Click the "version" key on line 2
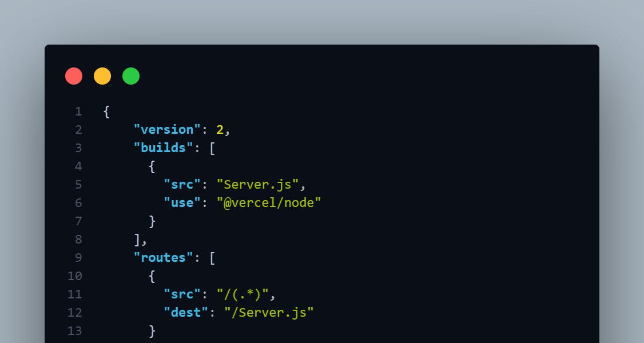The height and width of the screenshot is (343, 644). coord(167,130)
